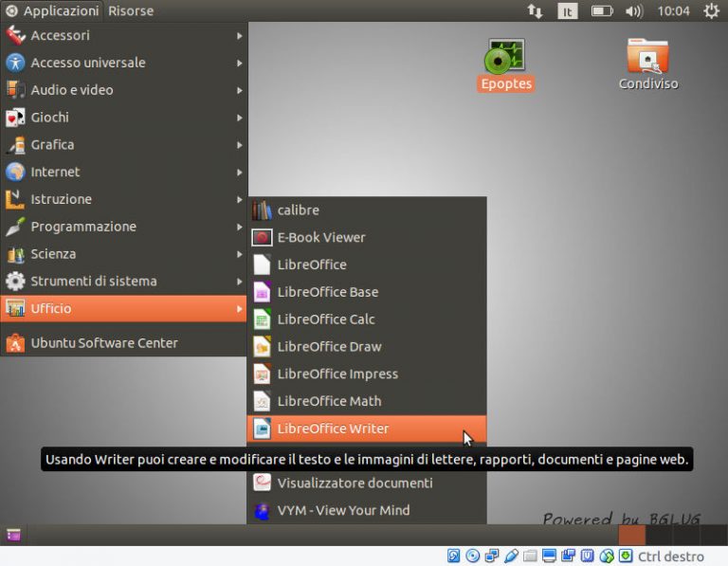728x566 pixels.
Task: Click the Ctrl destro host key indicator
Action: click(671, 557)
